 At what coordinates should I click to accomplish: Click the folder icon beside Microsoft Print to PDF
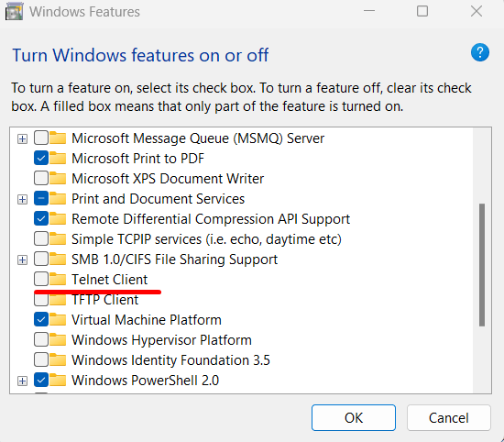point(58,158)
